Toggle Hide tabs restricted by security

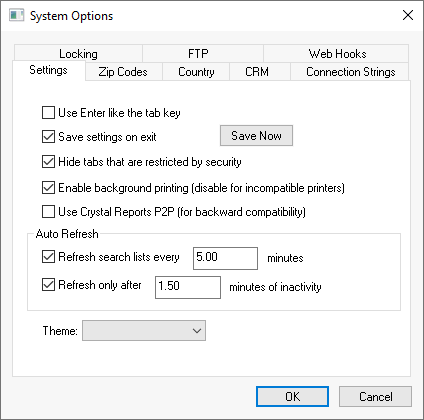tap(48, 162)
